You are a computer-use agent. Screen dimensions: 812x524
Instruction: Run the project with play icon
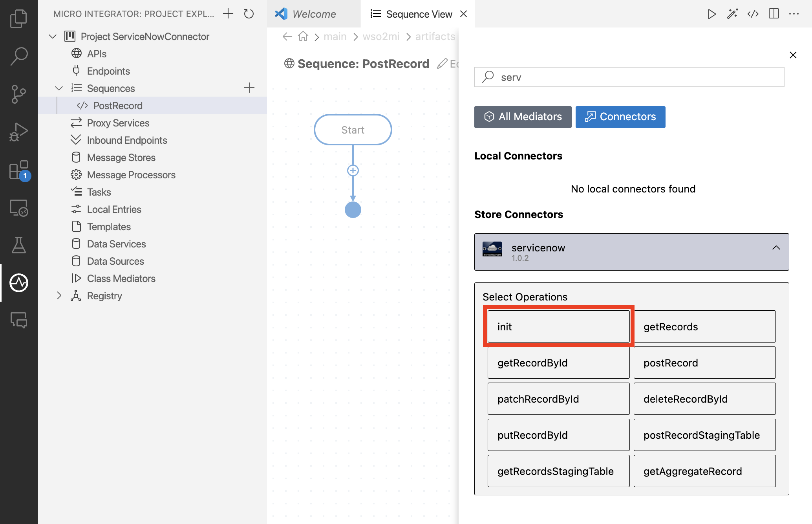711,14
